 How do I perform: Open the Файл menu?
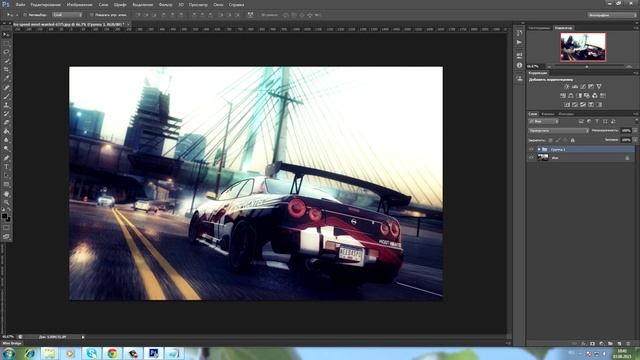tap(20, 4)
